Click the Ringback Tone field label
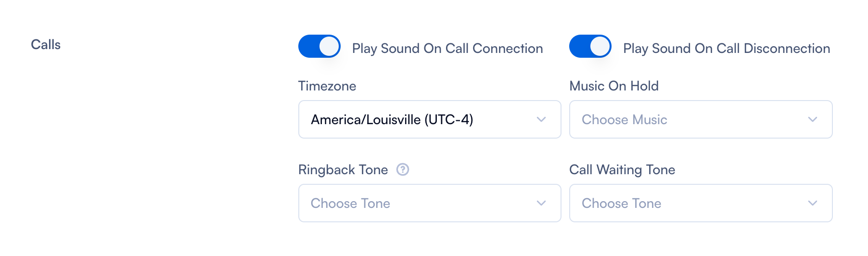868x256 pixels. (343, 170)
